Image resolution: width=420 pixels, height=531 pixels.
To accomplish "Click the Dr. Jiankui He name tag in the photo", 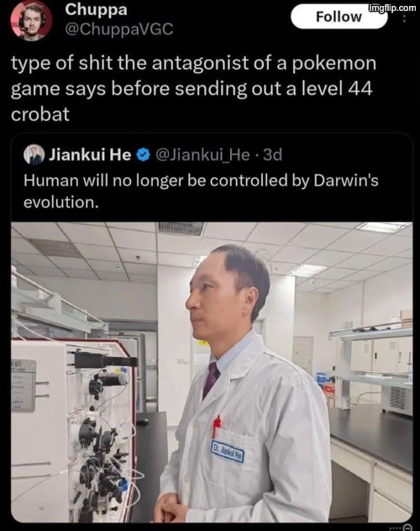I will click(227, 451).
